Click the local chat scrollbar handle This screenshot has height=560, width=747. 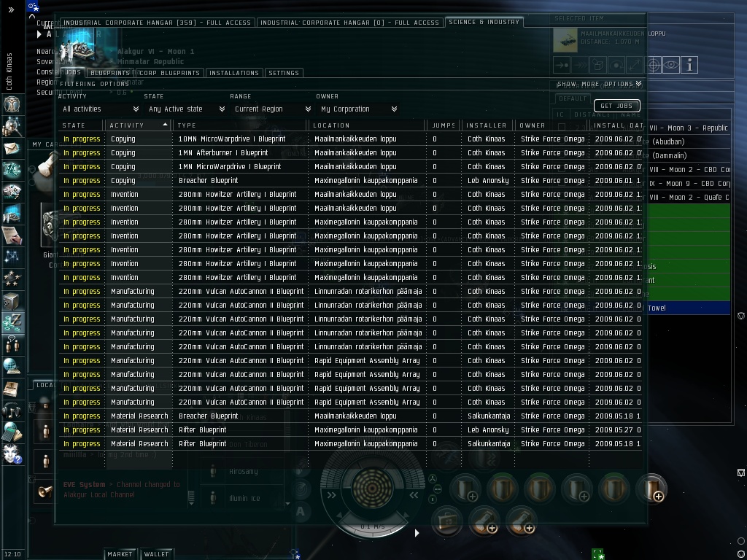pyautogui.click(x=191, y=497)
